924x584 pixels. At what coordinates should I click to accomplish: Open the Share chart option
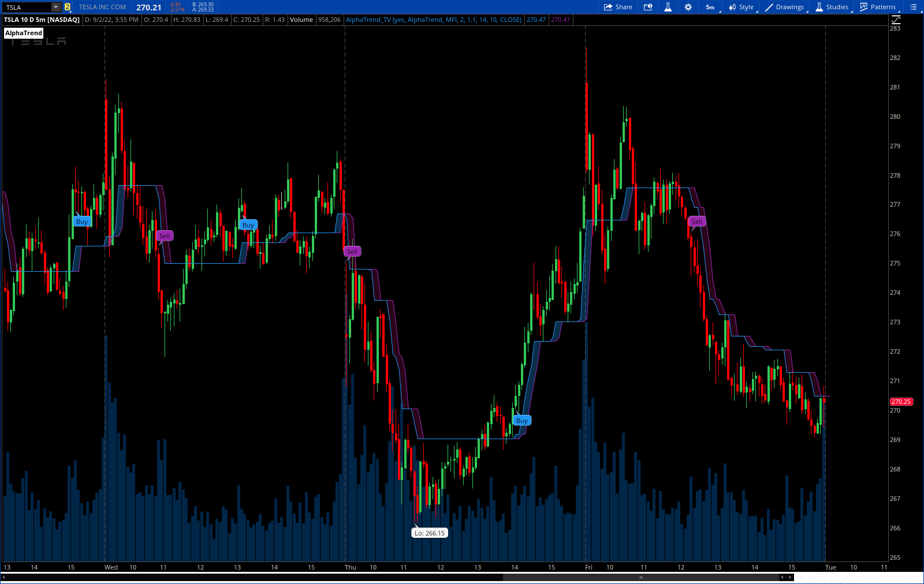(x=618, y=7)
